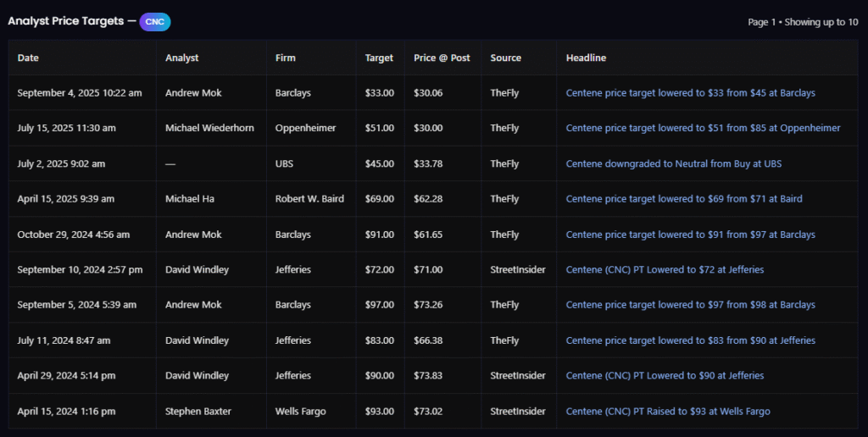
Task: Click the Analyst column header
Action: click(x=182, y=58)
